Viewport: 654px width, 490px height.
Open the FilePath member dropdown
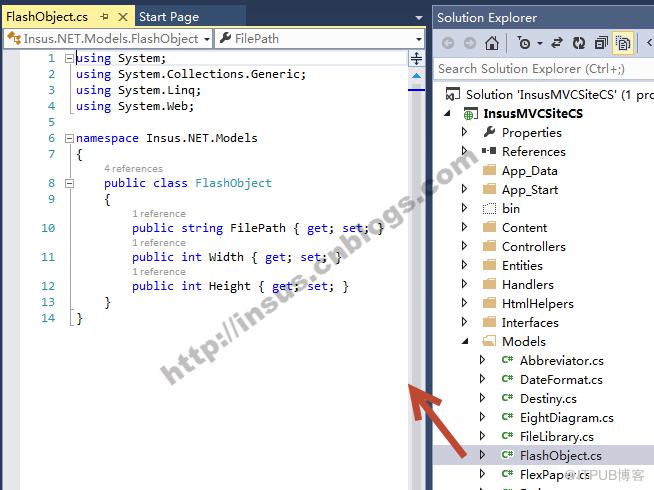pyautogui.click(x=319, y=39)
